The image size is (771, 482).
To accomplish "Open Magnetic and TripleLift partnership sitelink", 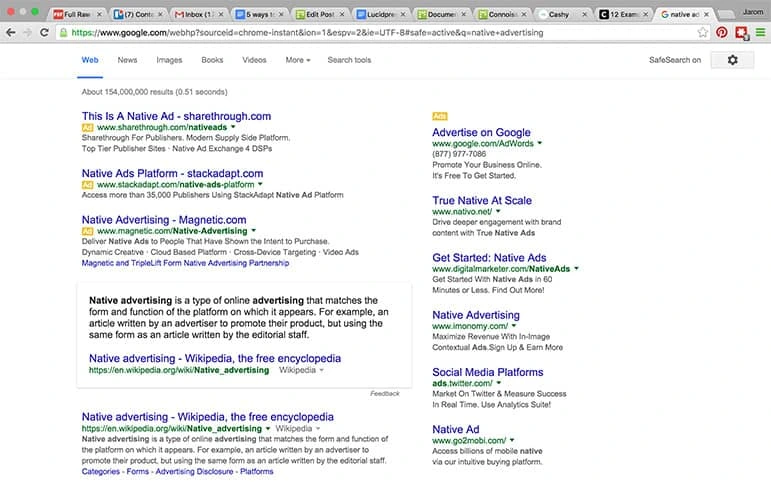I will point(185,263).
